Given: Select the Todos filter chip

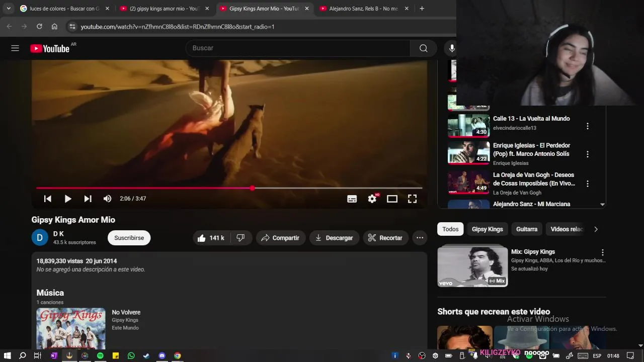Looking at the screenshot, I should coord(450,229).
